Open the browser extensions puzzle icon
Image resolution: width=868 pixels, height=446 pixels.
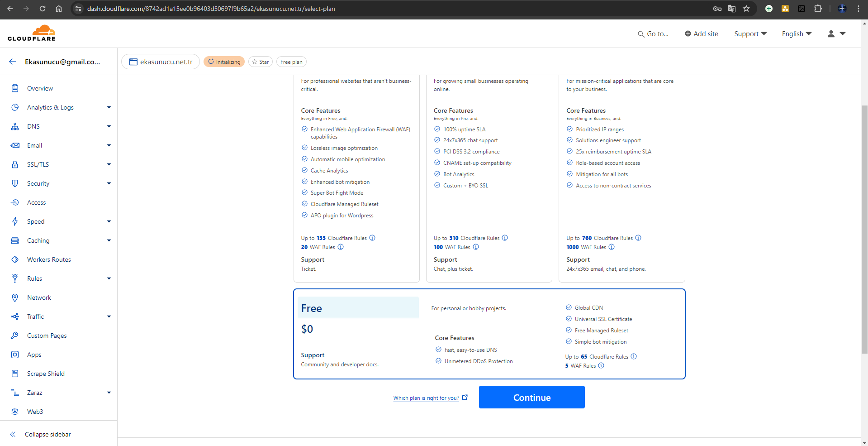point(818,9)
